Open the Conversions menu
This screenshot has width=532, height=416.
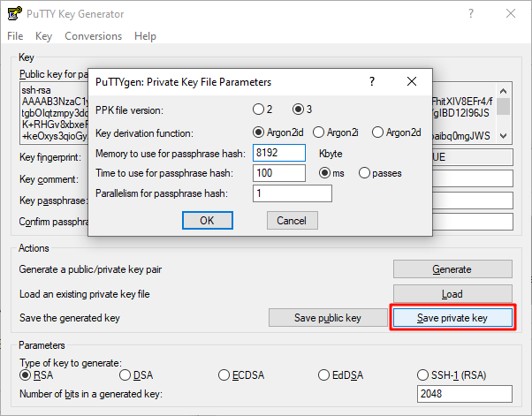point(94,36)
